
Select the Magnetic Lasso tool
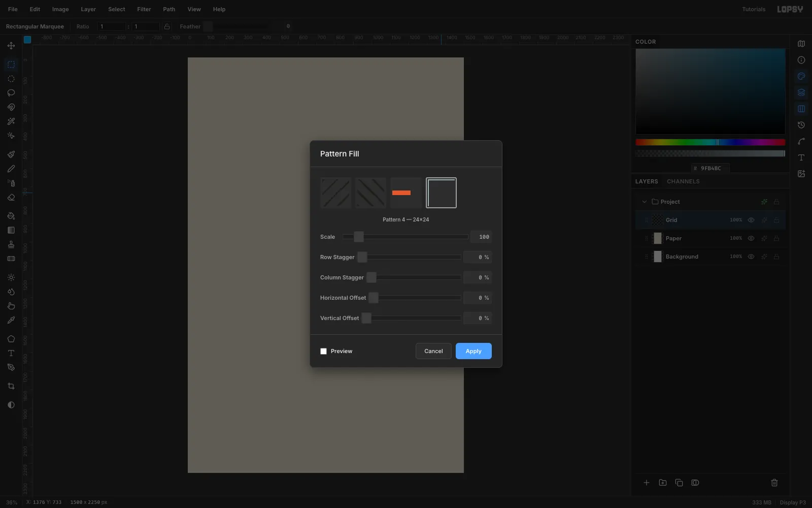[11, 107]
